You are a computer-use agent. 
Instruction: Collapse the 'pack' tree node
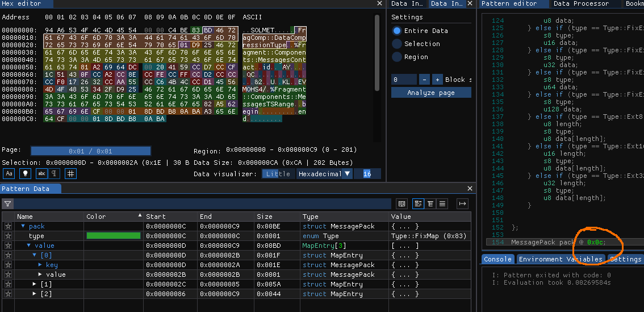(23, 226)
